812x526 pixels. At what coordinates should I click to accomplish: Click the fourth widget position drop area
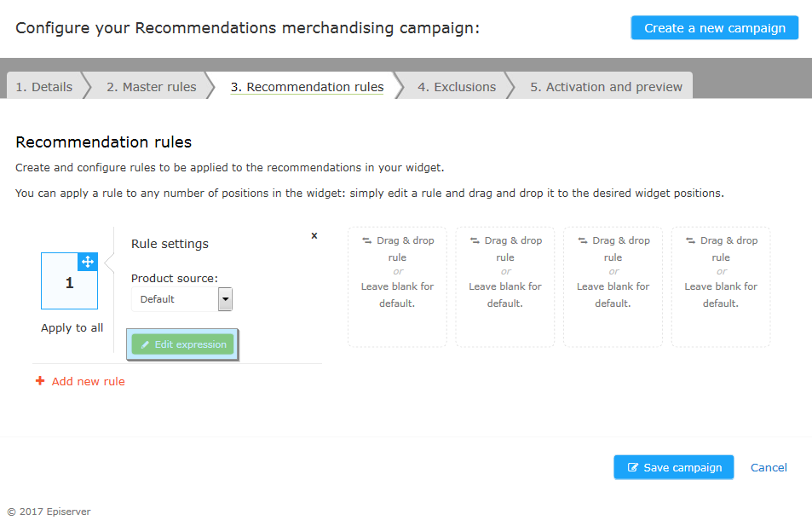pyautogui.click(x=721, y=286)
